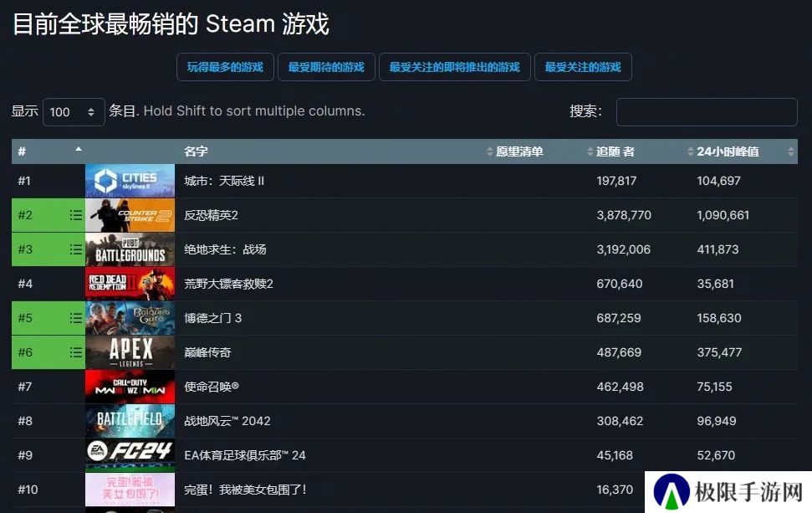Click the 411,873 24-hour peak value
The width and height of the screenshot is (812, 513).
click(718, 249)
